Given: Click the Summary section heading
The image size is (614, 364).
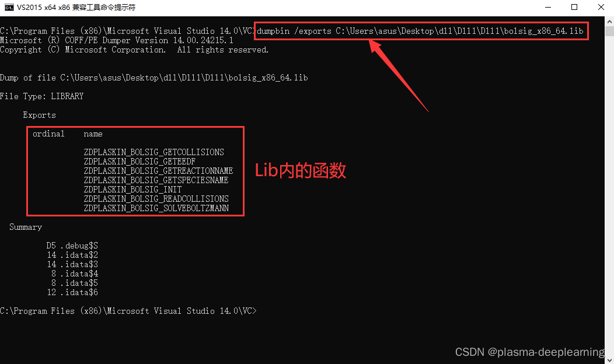Looking at the screenshot, I should (x=26, y=226).
